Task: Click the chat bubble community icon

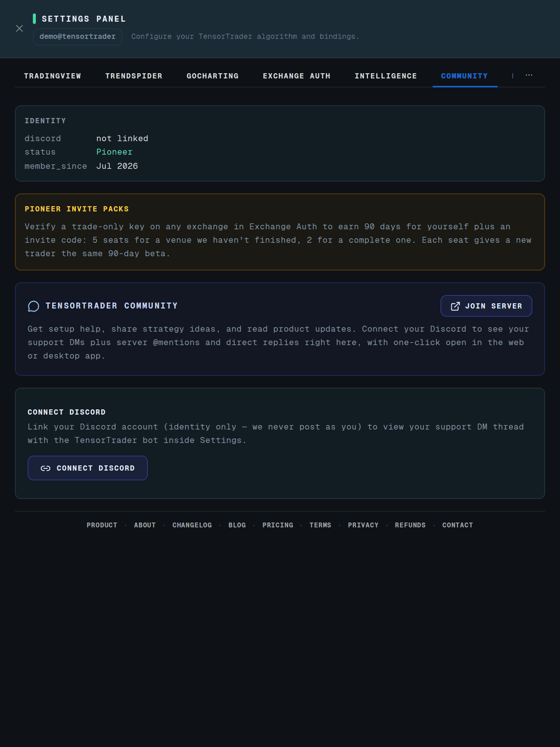Action: tap(34, 306)
